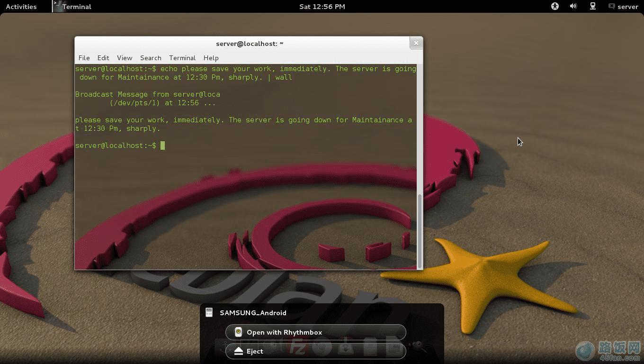Click the terminal window vertical scrollbar
This screenshot has height=364, width=644.
point(420,231)
